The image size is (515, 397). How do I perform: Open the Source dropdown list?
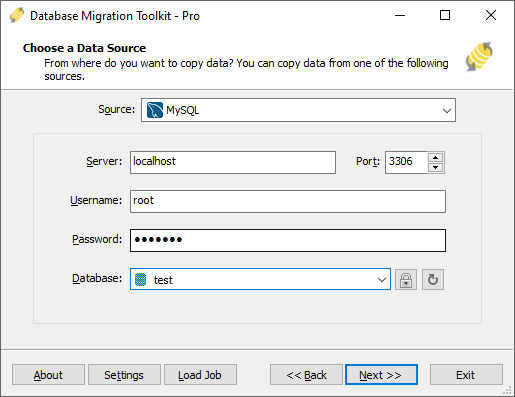[x=447, y=110]
